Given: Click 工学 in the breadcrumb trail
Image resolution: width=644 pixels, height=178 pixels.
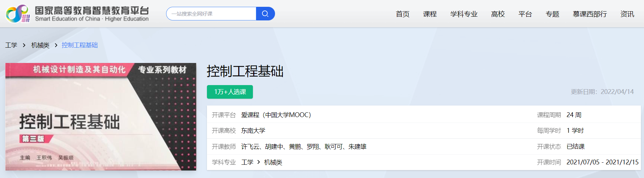Looking at the screenshot, I should [11, 45].
